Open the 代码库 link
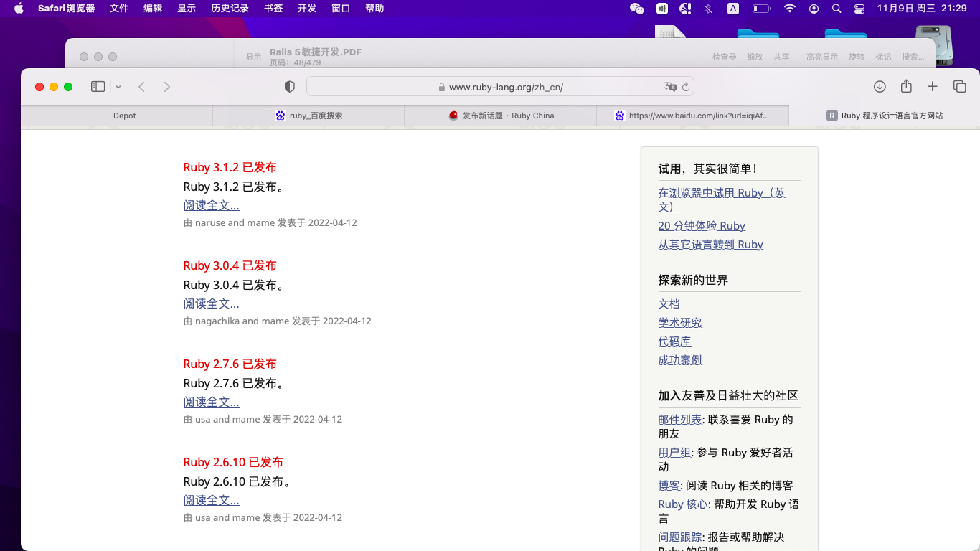Screen dimensions: 980x551 point(674,341)
